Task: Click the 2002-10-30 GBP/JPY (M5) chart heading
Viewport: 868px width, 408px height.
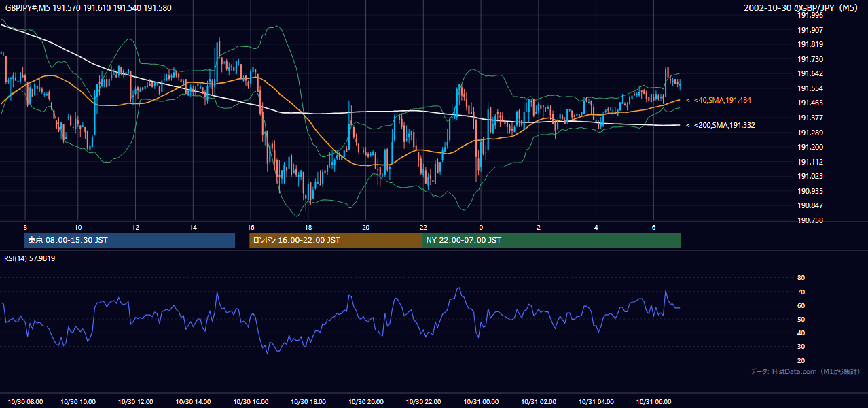Action: tap(802, 8)
